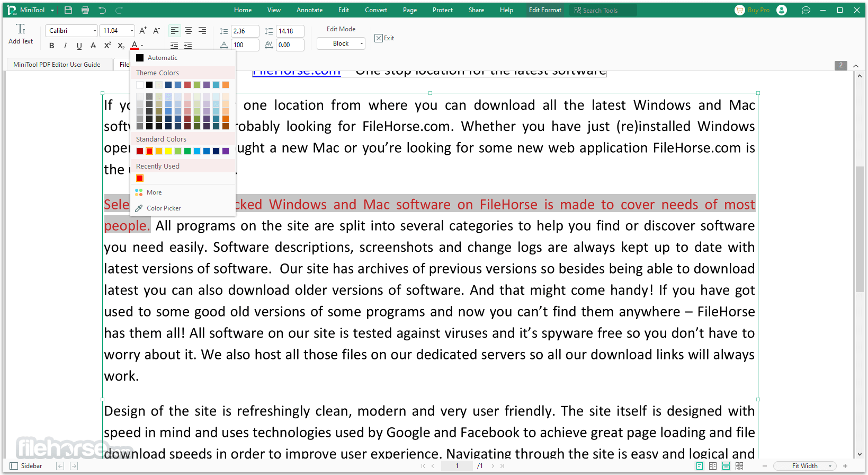This screenshot has width=868, height=475.
Task: Switch to the Edit Format tab
Action: pyautogui.click(x=545, y=10)
